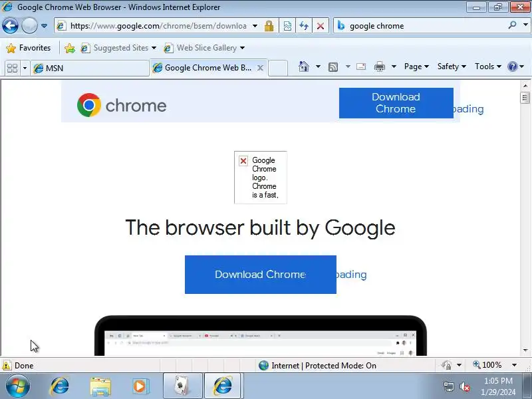Open the zoom level dropdown arrow
This screenshot has width=532, height=399.
point(514,365)
